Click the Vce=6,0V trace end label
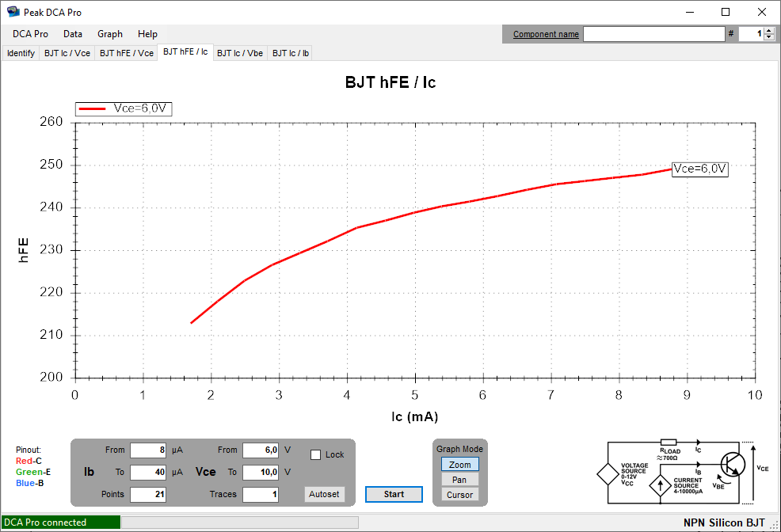 coord(700,169)
